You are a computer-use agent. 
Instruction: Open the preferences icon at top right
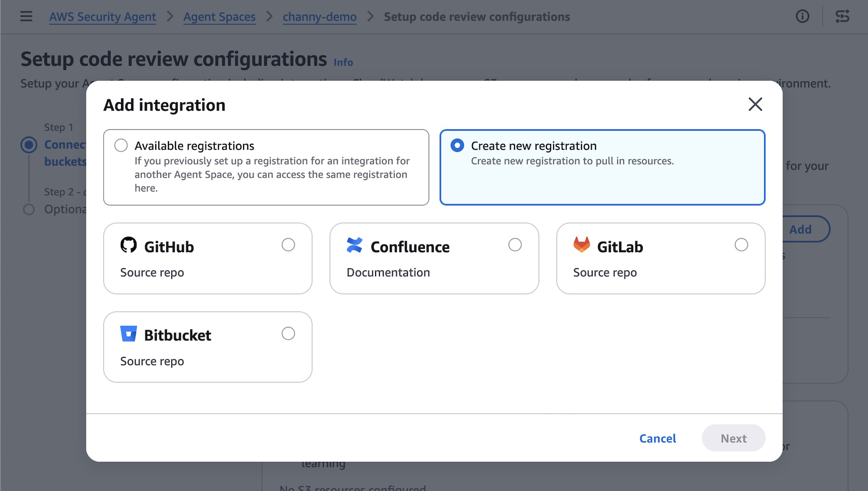click(842, 16)
